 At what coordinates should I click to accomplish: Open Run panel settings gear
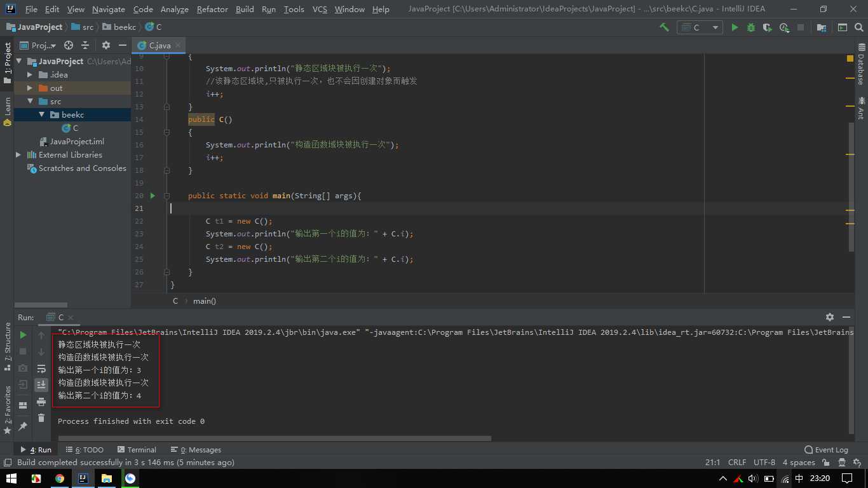tap(830, 316)
